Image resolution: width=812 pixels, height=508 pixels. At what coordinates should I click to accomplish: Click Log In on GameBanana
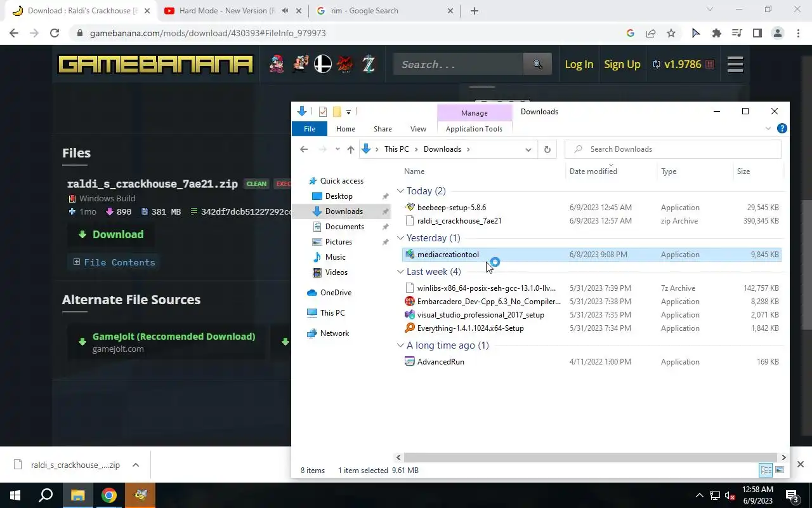tap(579, 64)
